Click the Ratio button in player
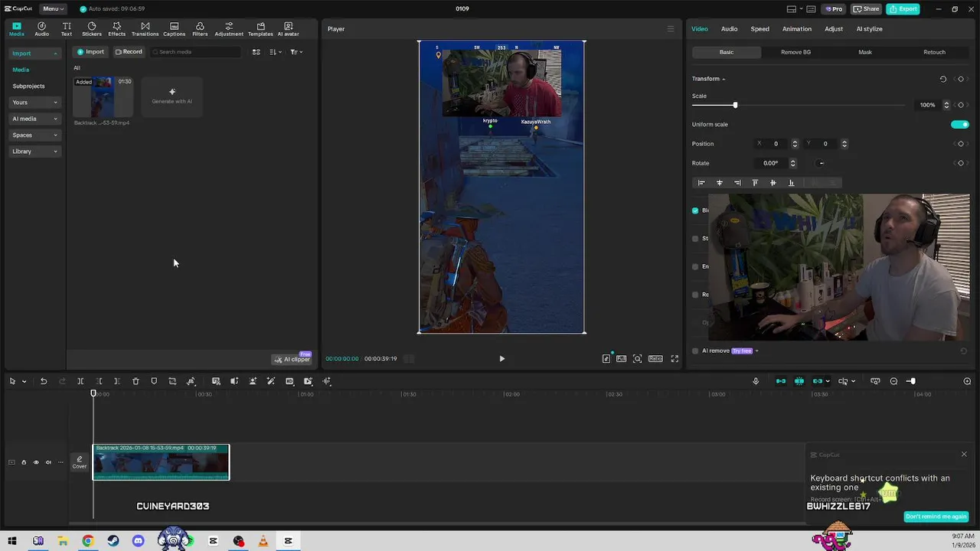980x551 pixels. [655, 358]
